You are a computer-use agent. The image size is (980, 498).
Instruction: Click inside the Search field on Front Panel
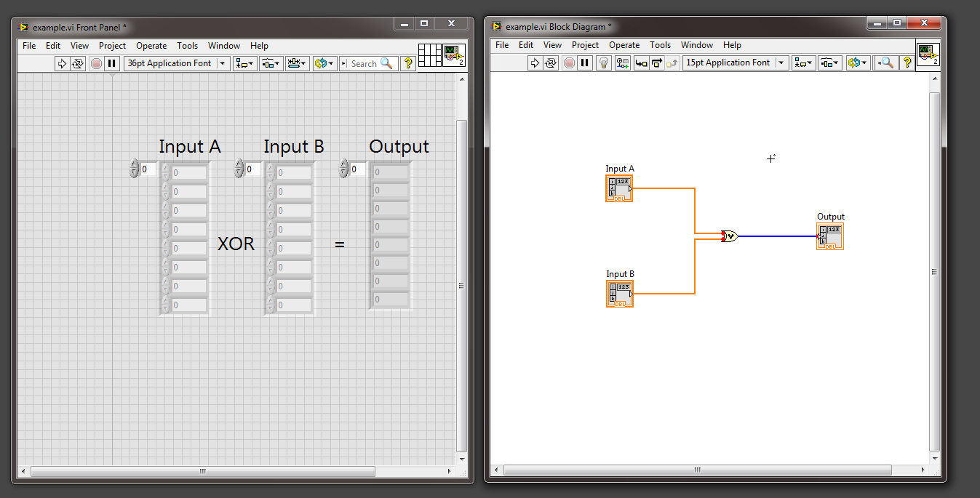coord(367,63)
